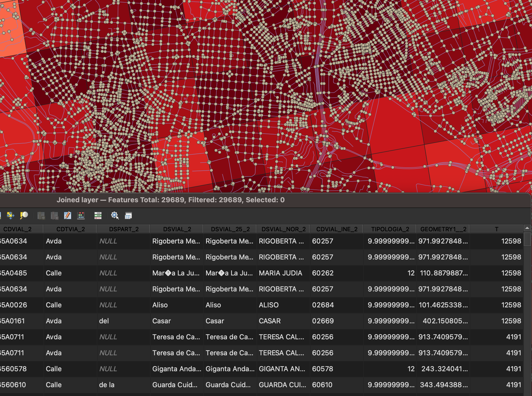Pan map to the selected rows
The width and height of the screenshot is (532, 396).
click(x=10, y=215)
